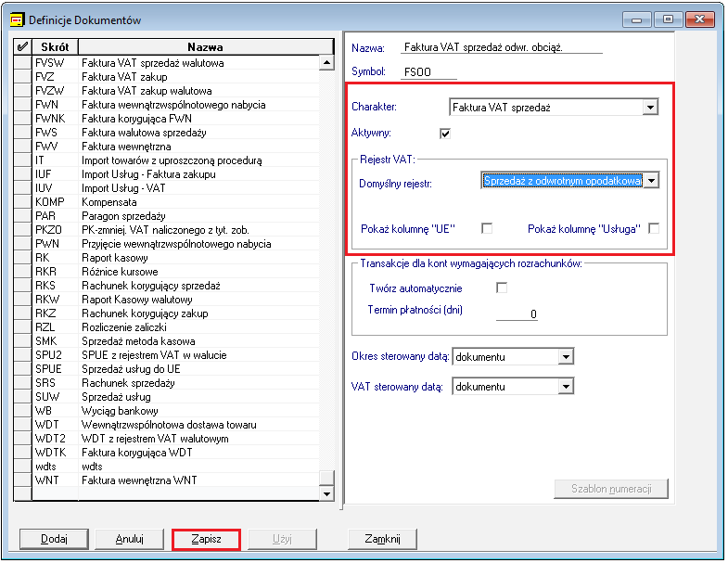Screen dimensions: 728x563
Task: Click the Użyj button
Action: (x=282, y=539)
